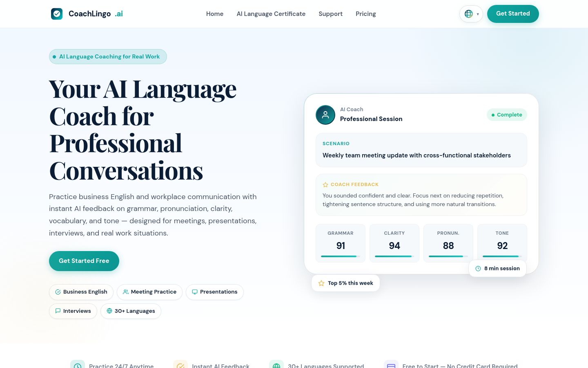Click the Get Started header button
588x368 pixels.
pos(513,14)
